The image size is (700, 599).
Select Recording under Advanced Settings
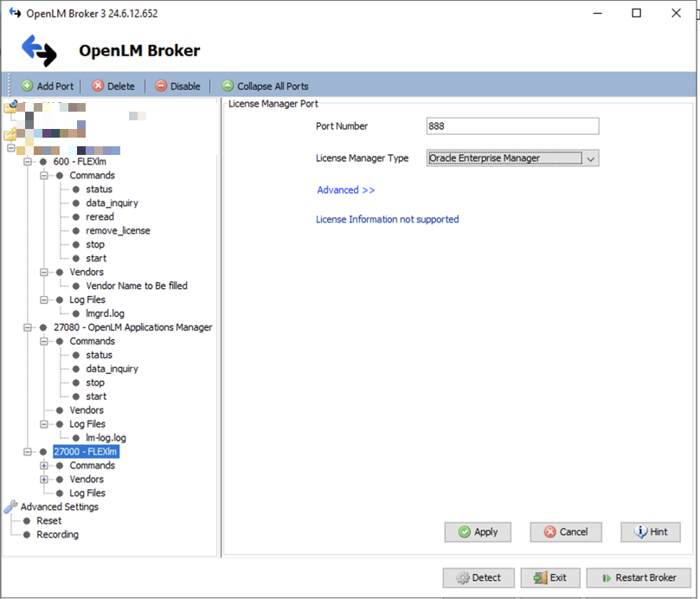[x=57, y=535]
